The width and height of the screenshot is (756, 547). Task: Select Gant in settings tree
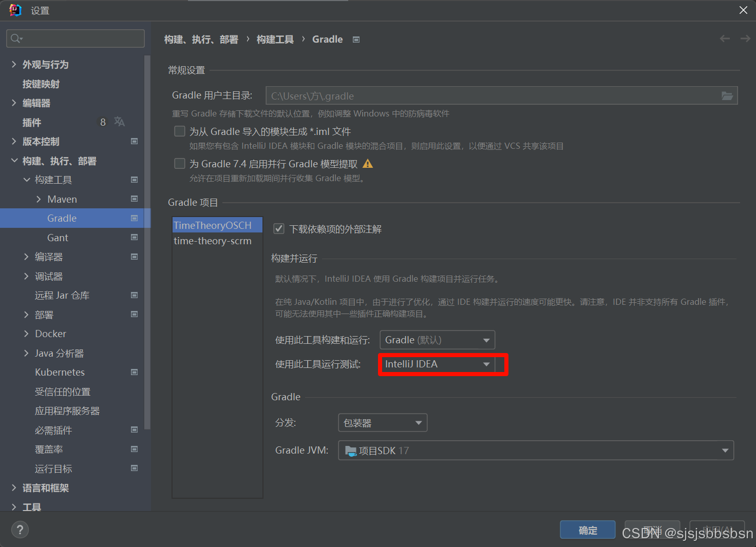pos(58,238)
